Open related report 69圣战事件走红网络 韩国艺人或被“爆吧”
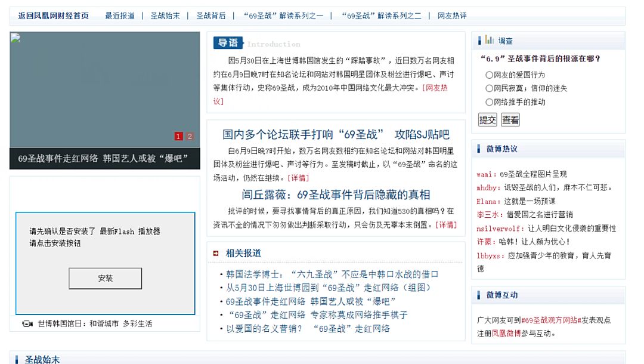 311,301
